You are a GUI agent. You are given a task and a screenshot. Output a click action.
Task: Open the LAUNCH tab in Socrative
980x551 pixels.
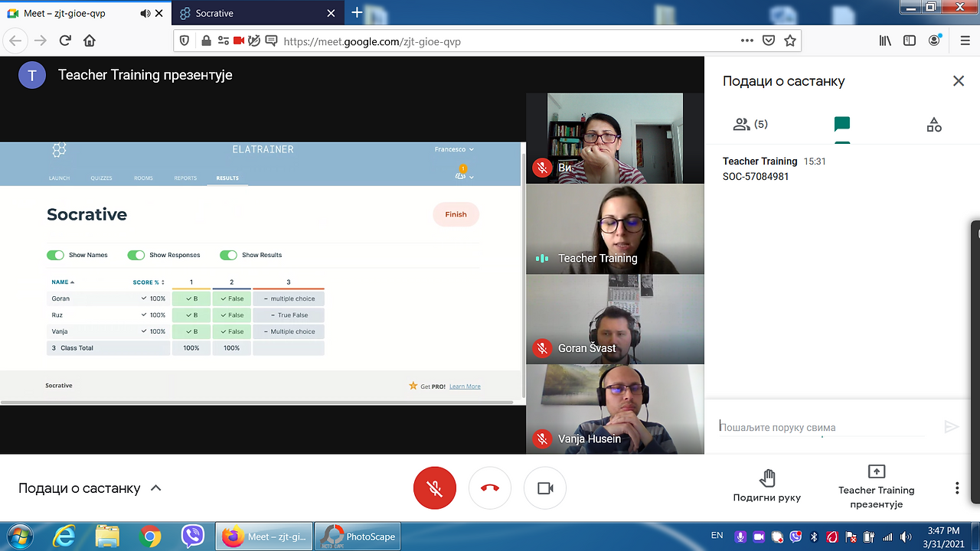(59, 178)
